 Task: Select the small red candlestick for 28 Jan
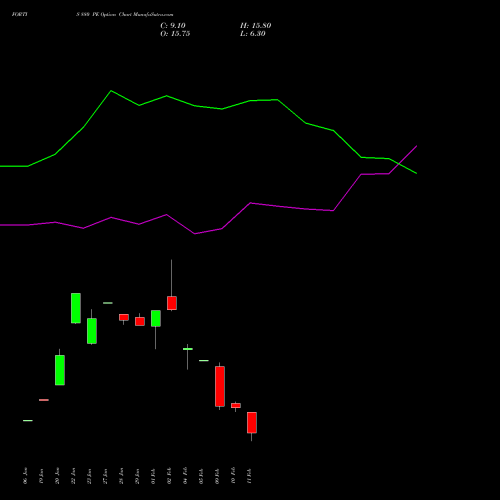tap(124, 317)
